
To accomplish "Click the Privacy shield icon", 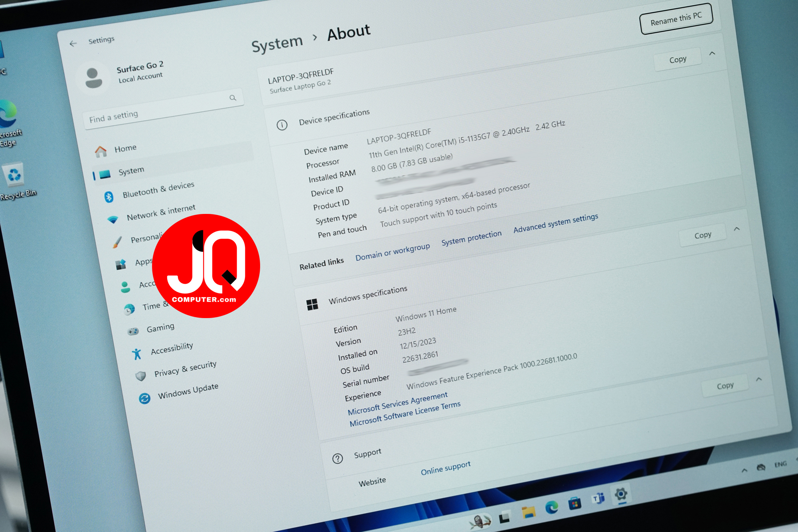I will coord(140,376).
